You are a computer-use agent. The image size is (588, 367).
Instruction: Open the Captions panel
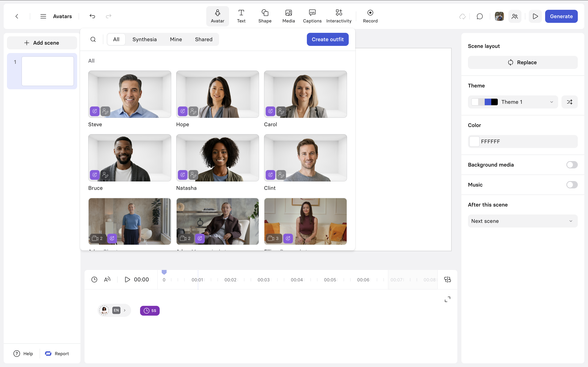pos(312,16)
